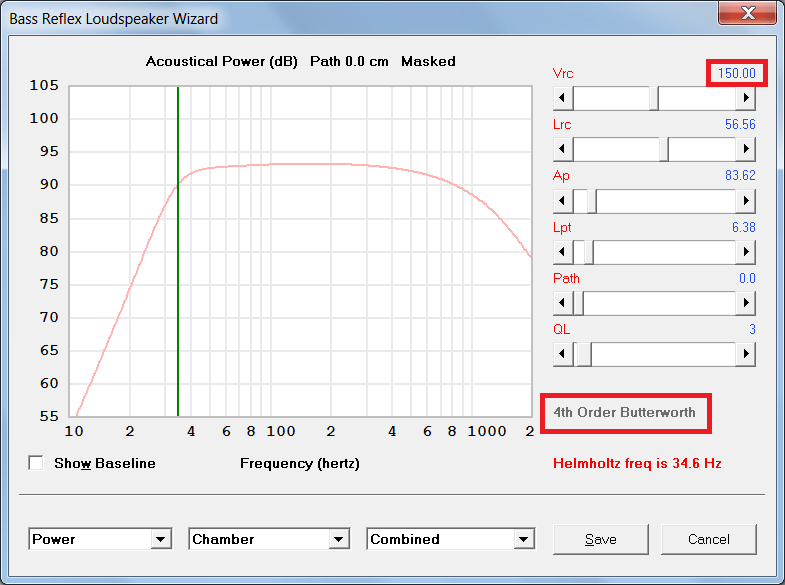This screenshot has width=785, height=585.
Task: Click the Cancel button
Action: tap(708, 539)
